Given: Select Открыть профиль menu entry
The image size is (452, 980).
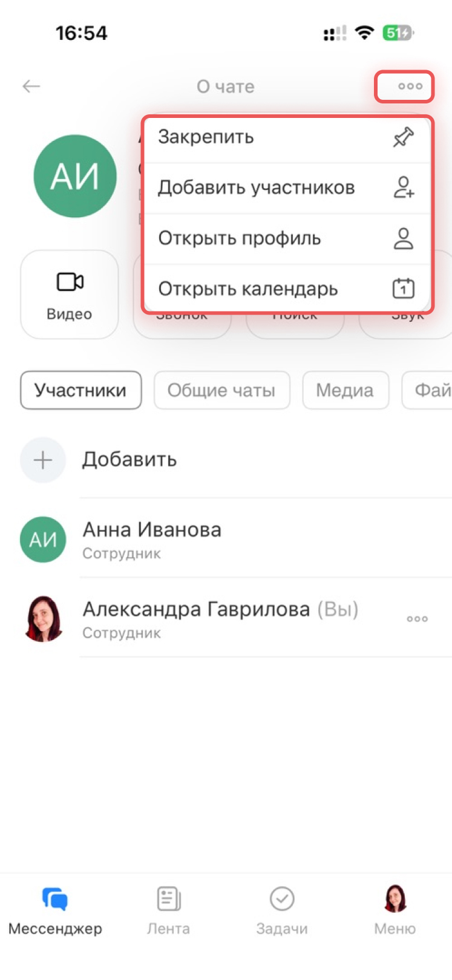Looking at the screenshot, I should coord(239,239).
